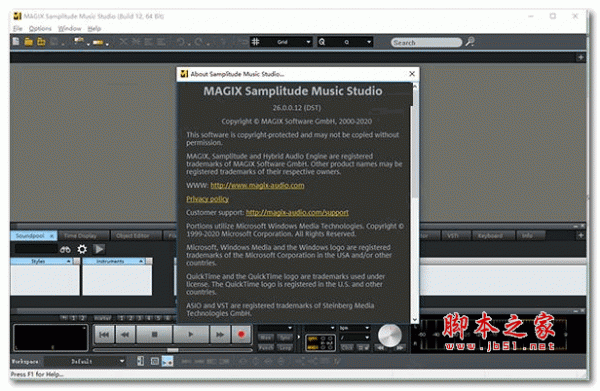
Task: Open the Privacy policy link
Action: click(207, 199)
